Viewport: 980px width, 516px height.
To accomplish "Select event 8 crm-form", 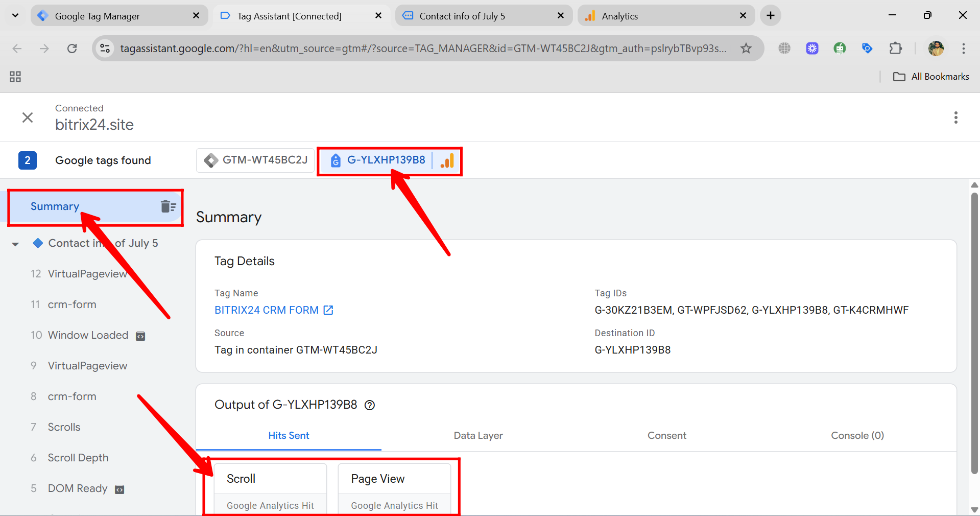I will [63, 396].
